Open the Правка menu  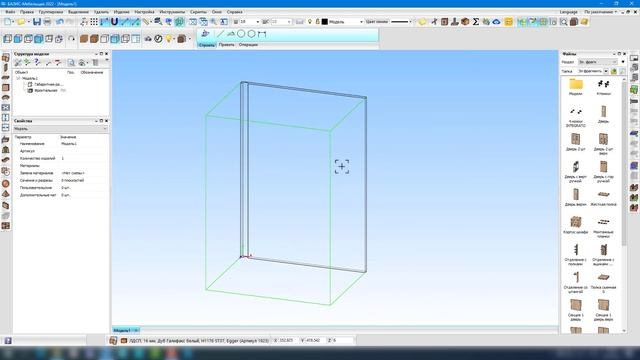[27, 12]
